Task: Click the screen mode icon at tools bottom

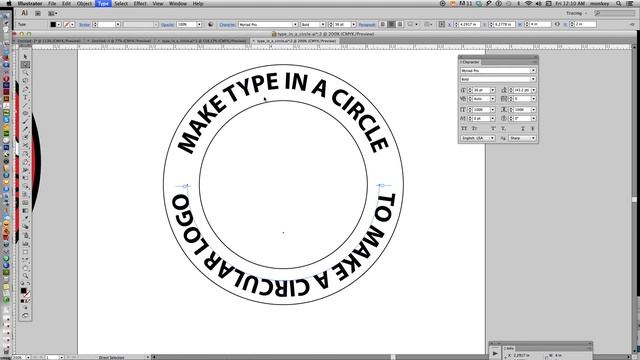Action: pyautogui.click(x=25, y=316)
